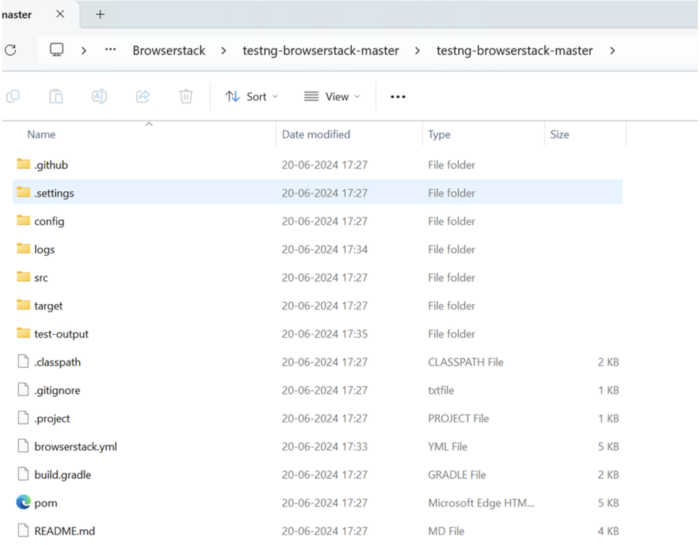Screen dimensions: 700x545
Task: Sort files by Date modified column
Action: tap(316, 134)
